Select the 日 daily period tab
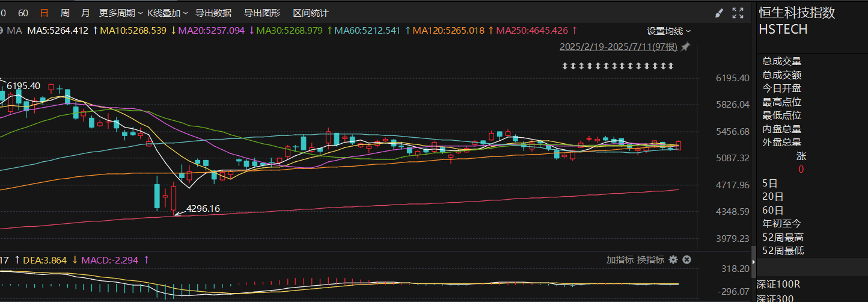Viewport: 868px width, 302px height. (44, 13)
